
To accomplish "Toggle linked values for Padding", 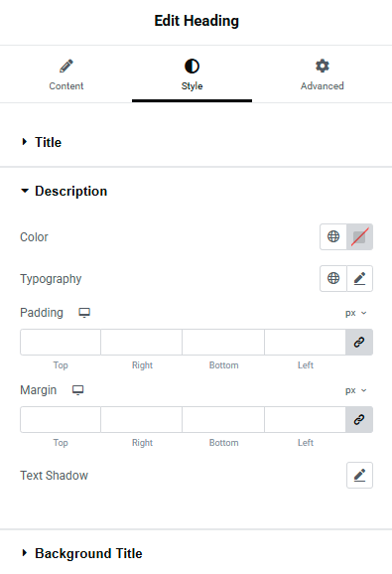I will [x=359, y=342].
